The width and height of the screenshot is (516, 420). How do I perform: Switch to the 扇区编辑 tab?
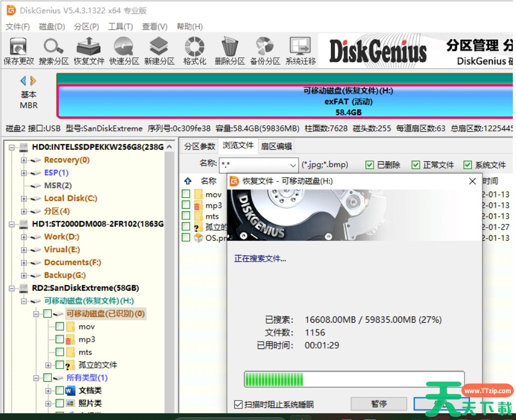276,146
